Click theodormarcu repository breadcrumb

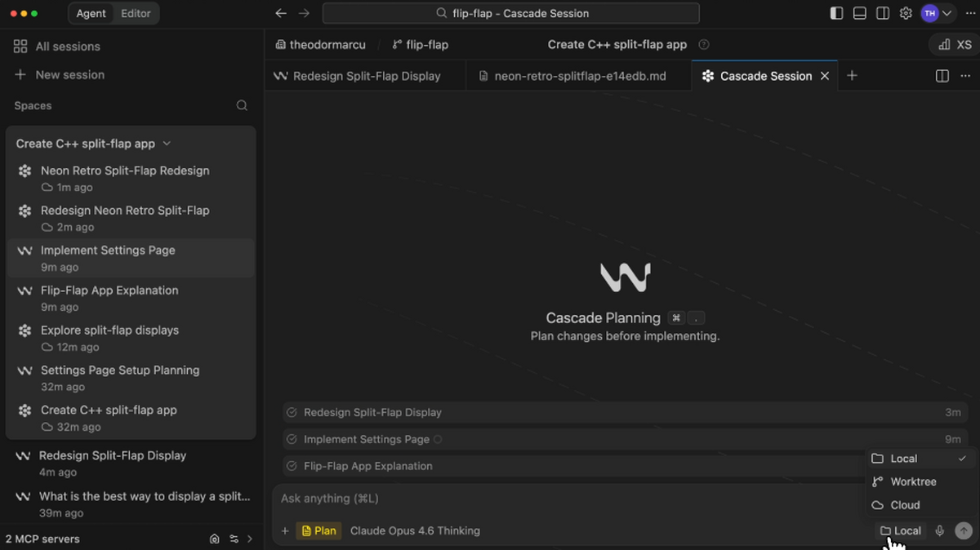click(x=320, y=45)
